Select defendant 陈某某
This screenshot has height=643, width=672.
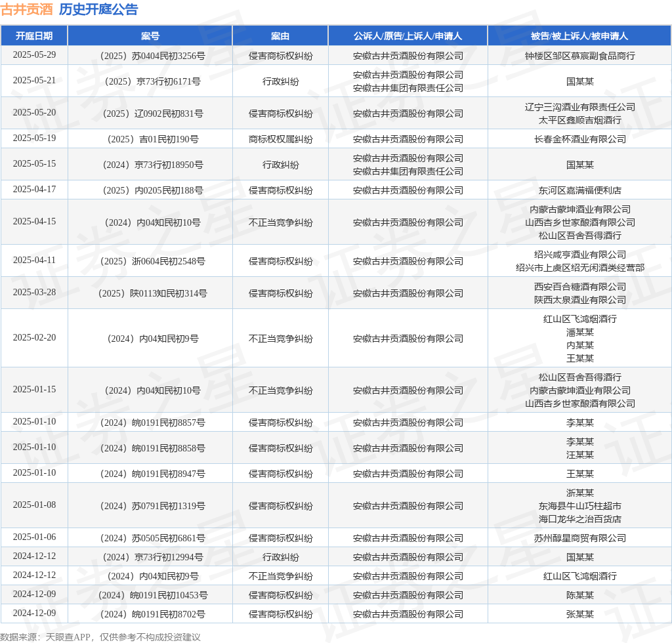(x=580, y=596)
